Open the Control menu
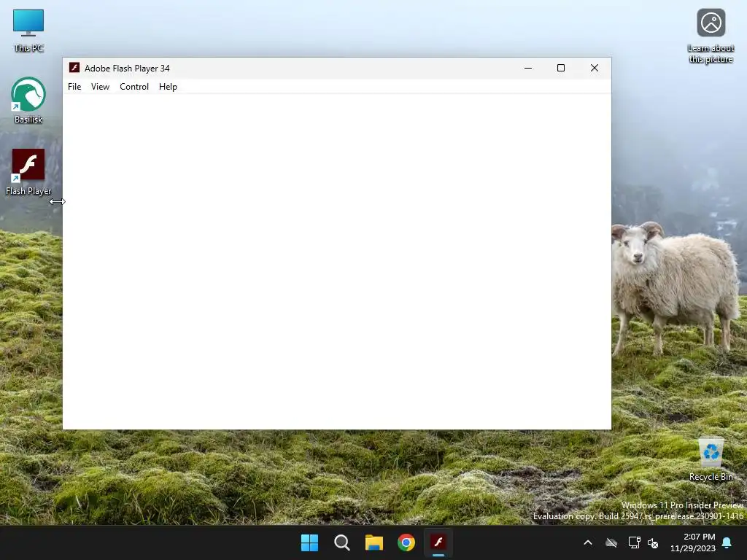This screenshot has width=747, height=560. coord(134,87)
